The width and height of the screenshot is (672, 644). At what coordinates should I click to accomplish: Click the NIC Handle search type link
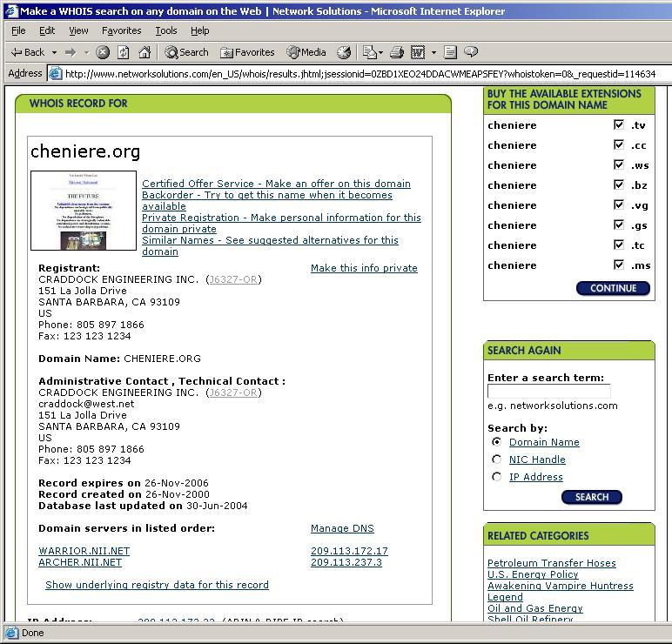tap(537, 460)
